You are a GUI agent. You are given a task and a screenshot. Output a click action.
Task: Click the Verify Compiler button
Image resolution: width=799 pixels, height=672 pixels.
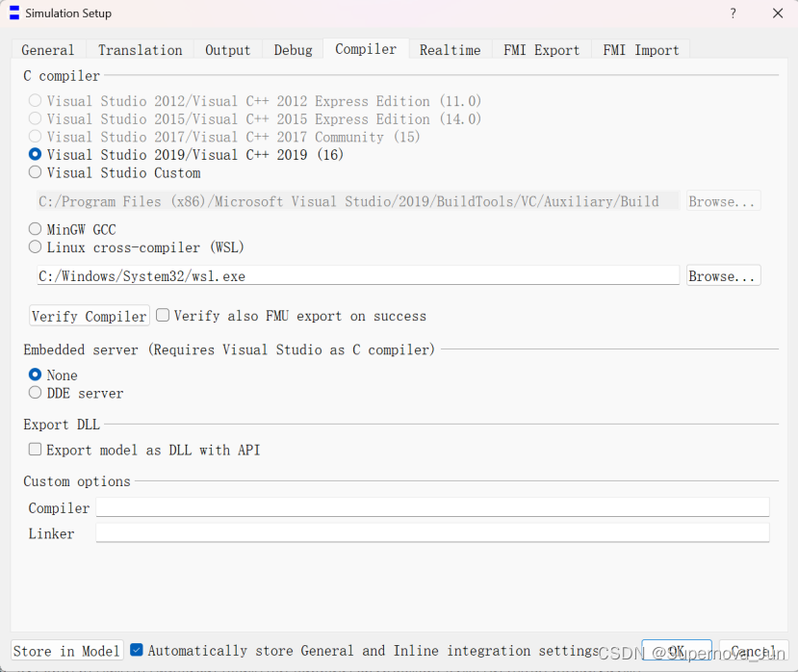[90, 316]
